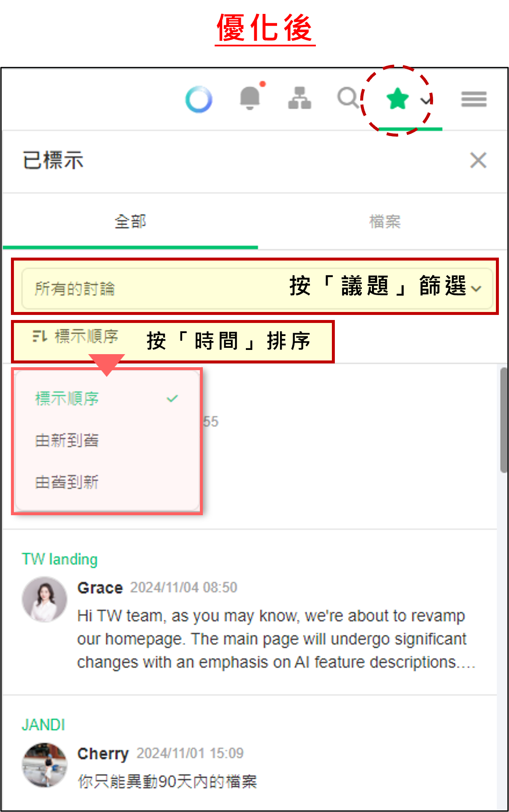Select the checked 標示順序 option

[107, 398]
